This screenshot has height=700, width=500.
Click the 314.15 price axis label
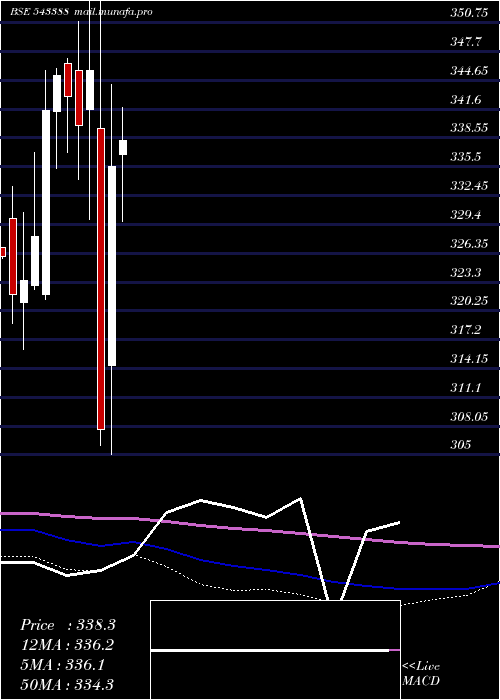[x=469, y=358]
